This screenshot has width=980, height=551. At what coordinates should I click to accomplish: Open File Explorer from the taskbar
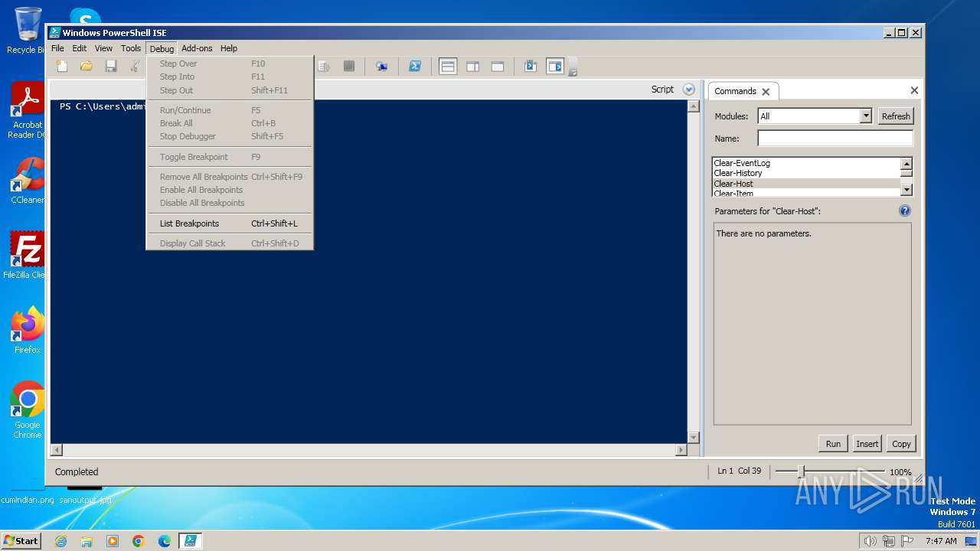[87, 541]
